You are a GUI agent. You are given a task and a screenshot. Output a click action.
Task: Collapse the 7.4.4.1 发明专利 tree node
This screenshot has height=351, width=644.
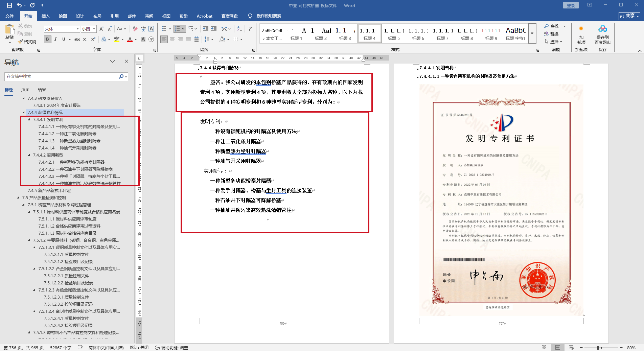pyautogui.click(x=29, y=119)
